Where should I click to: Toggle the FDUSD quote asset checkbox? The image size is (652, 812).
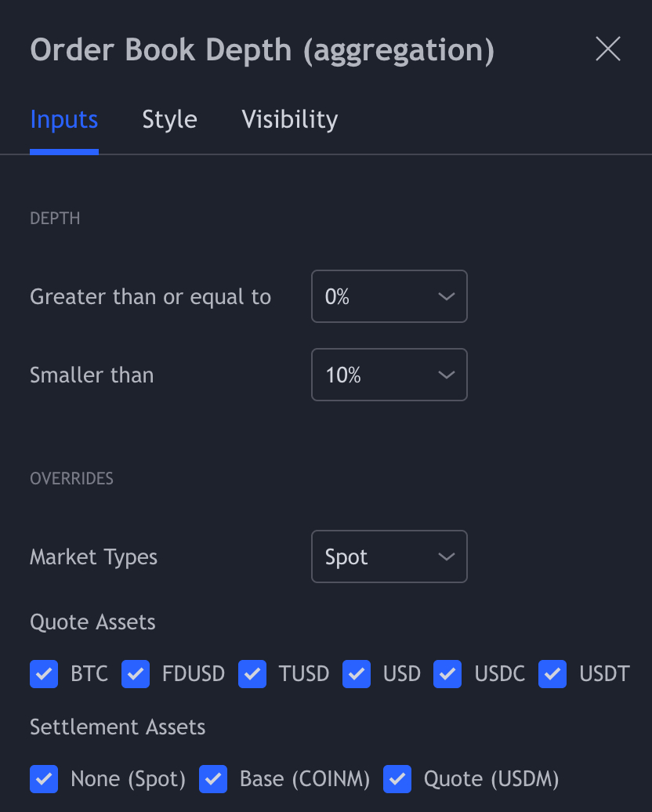coord(136,673)
